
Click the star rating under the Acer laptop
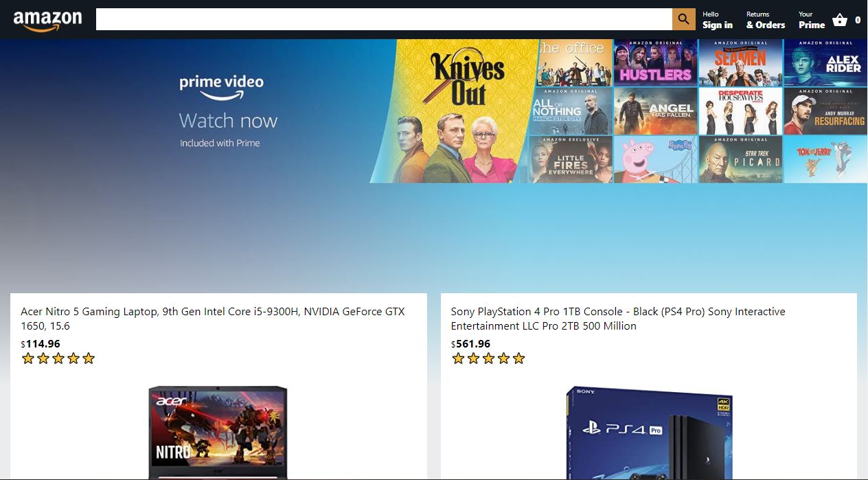[58, 358]
